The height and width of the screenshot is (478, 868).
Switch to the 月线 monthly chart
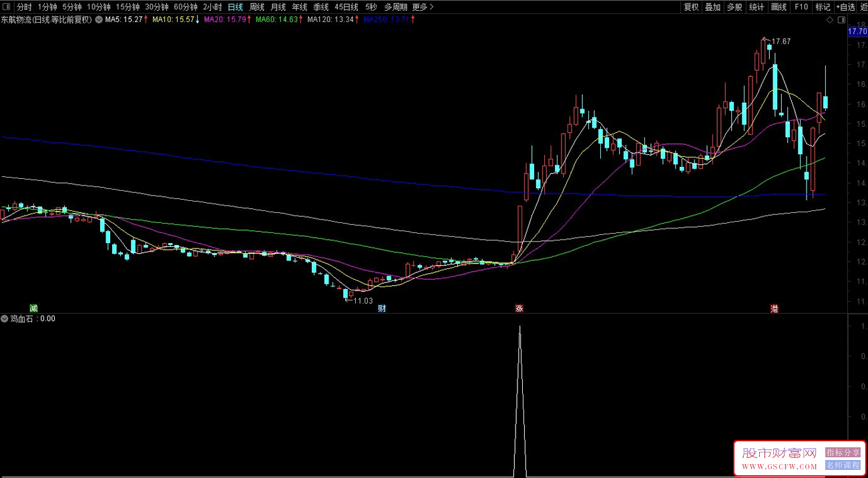[x=278, y=7]
